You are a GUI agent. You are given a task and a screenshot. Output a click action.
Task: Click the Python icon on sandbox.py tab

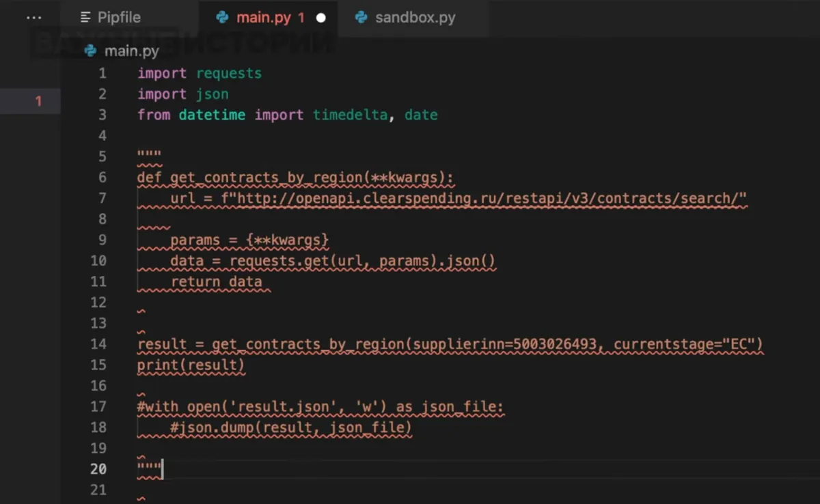(x=361, y=18)
